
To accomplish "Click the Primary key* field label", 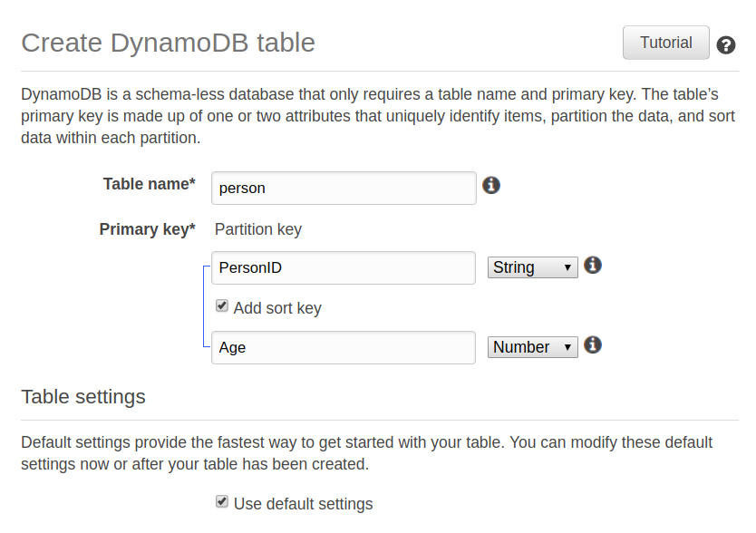I will point(147,229).
